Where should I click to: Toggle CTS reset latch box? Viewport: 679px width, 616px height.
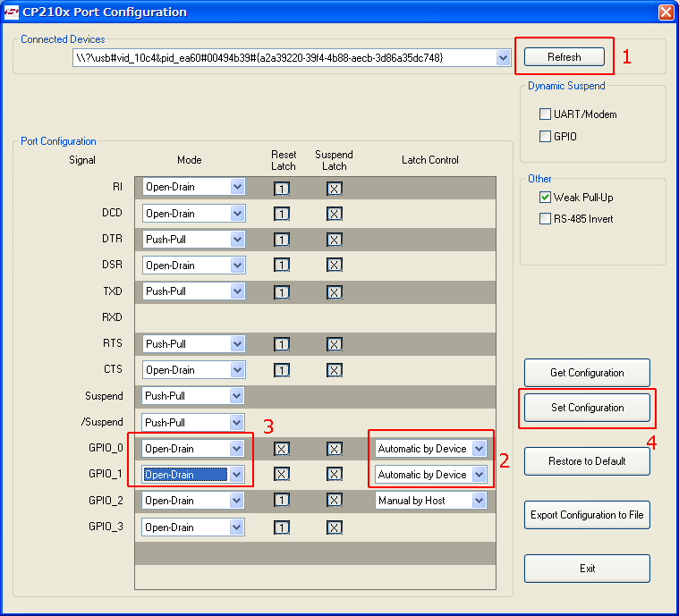(282, 370)
